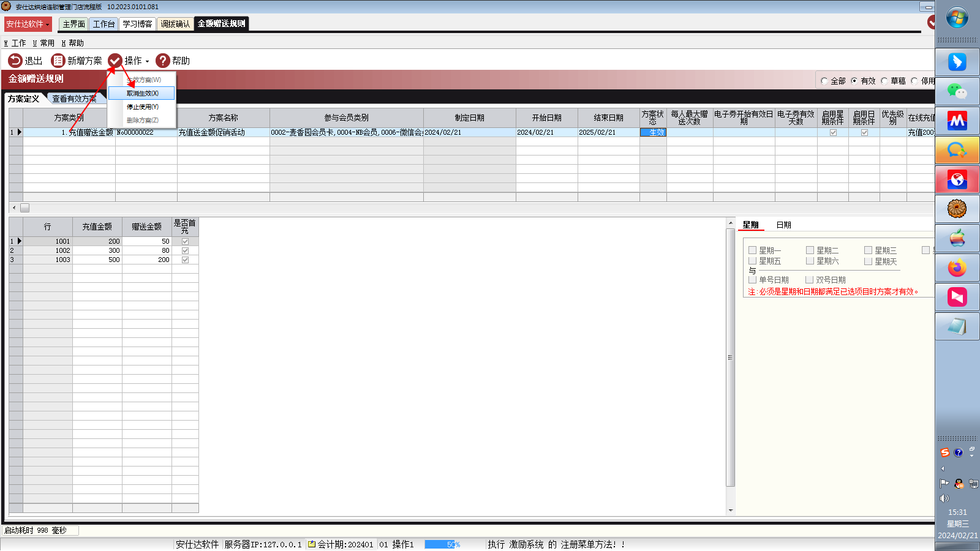
Task: Click the Action Center flag tray icon
Action: (x=944, y=483)
